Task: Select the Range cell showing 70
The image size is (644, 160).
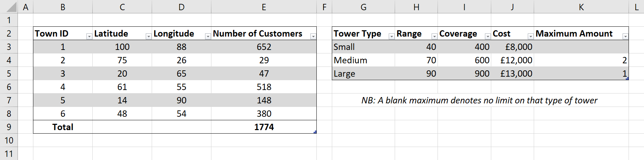Action: 416,60
